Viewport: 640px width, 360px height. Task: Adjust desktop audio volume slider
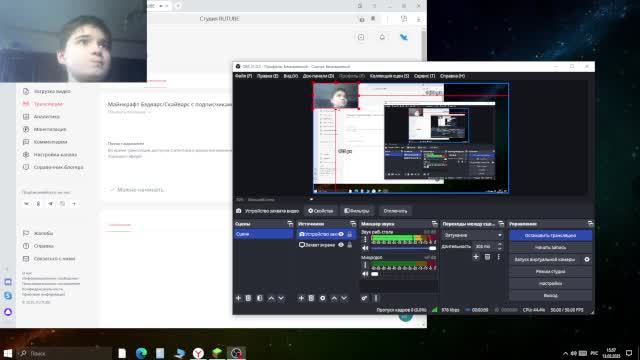[403, 248]
